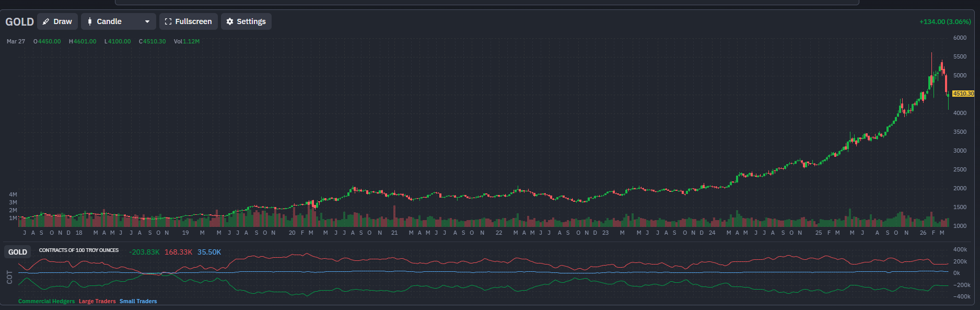The image size is (980, 310).
Task: Click the candlestick icon in the chart type selector
Action: (90, 21)
